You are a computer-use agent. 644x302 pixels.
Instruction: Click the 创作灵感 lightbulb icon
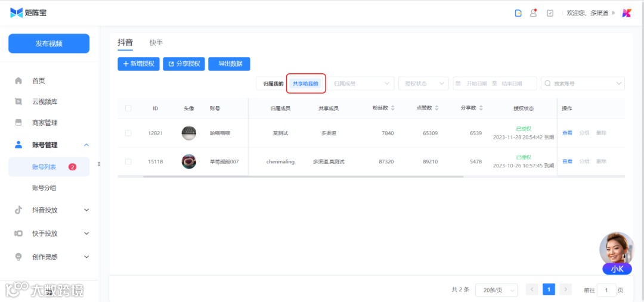(18, 257)
